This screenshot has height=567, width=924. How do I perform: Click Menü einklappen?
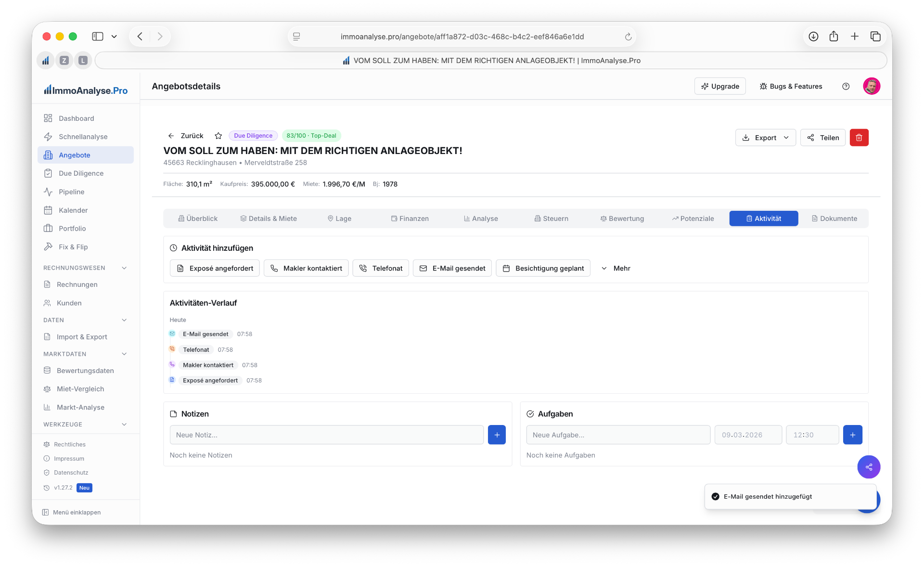pyautogui.click(x=71, y=512)
